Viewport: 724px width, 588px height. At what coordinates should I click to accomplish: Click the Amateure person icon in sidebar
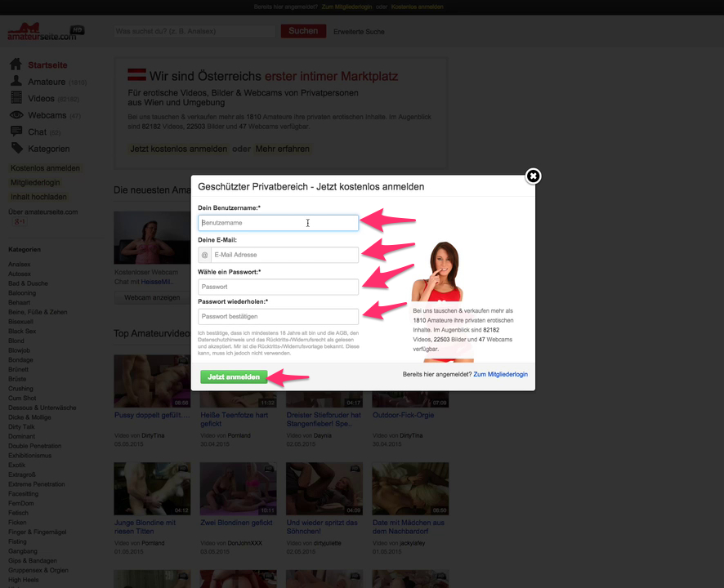pos(16,82)
